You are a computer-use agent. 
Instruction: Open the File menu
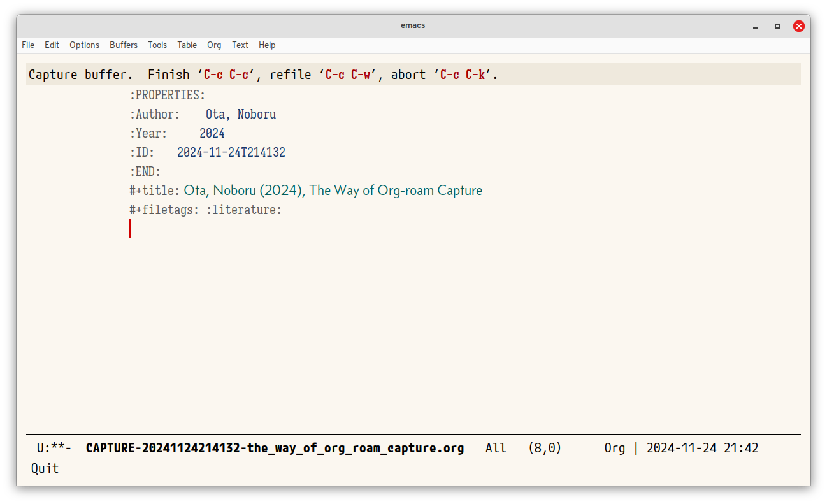(28, 45)
